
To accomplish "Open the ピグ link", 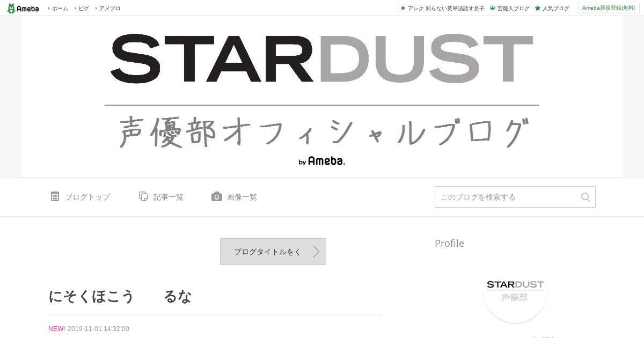I will point(83,9).
